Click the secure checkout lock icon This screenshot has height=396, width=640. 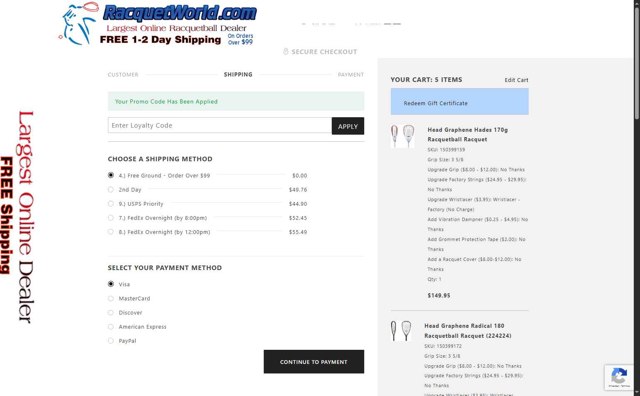coord(286,51)
